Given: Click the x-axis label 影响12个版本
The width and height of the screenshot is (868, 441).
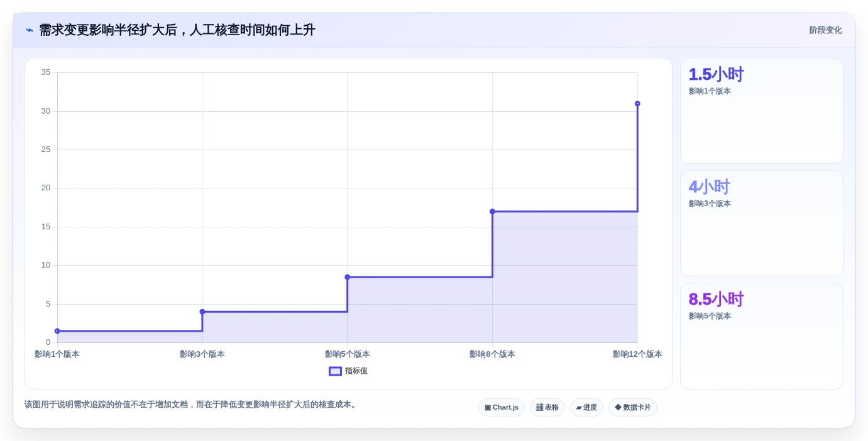Looking at the screenshot, I should click(637, 354).
